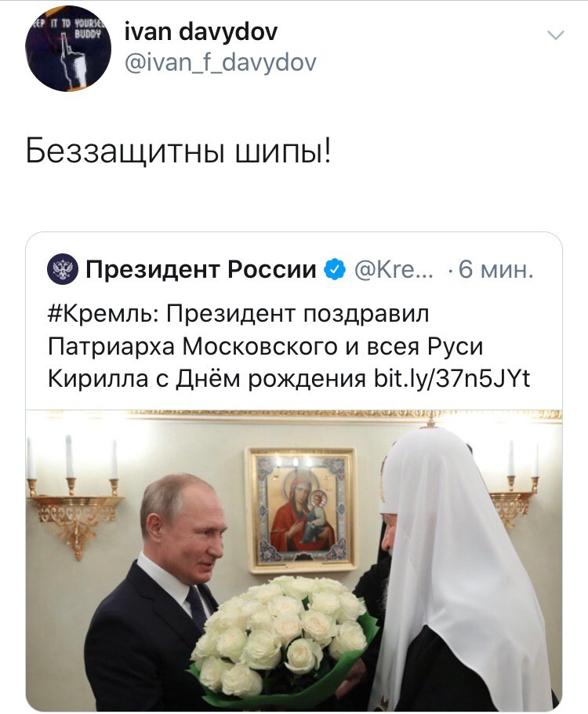The image size is (588, 714).
Task: Click the blue verified badge icon
Action: [x=335, y=269]
